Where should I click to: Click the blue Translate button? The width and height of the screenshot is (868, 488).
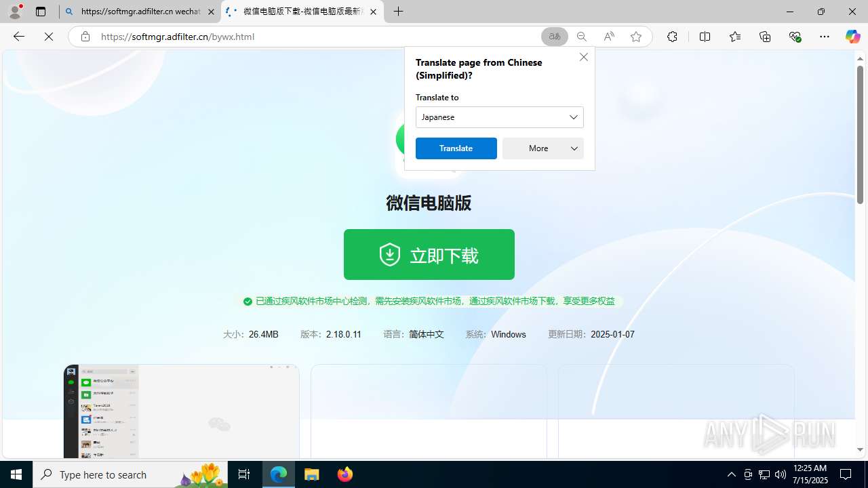tap(456, 148)
